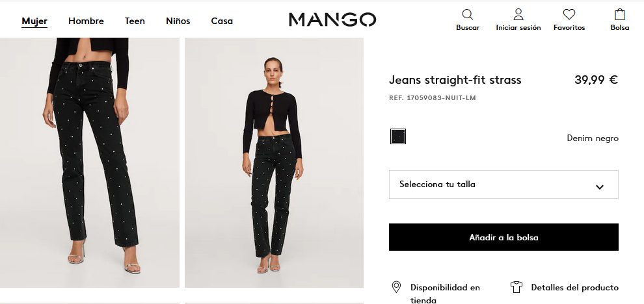Open Favoritos heart icon
Screen dimensions: 644x304
(569, 15)
